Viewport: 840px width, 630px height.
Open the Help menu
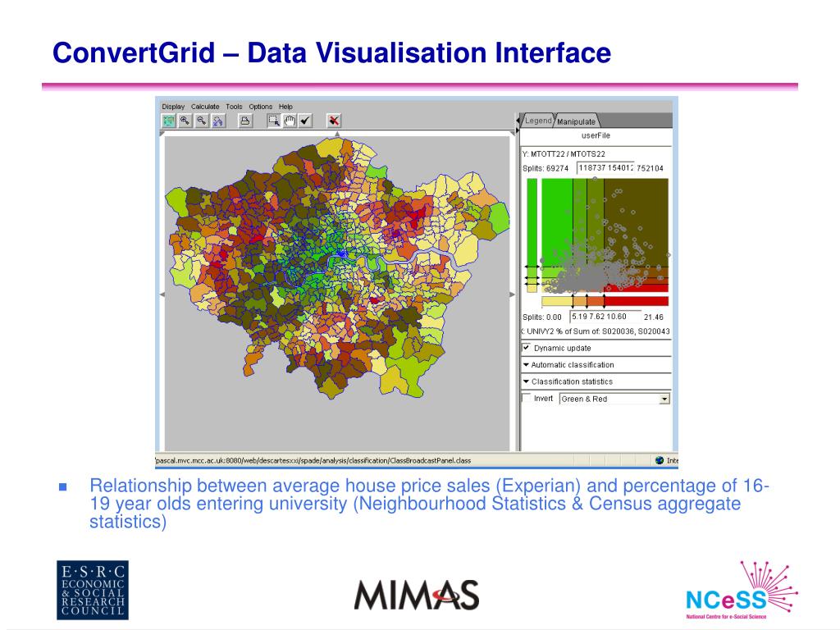point(285,107)
